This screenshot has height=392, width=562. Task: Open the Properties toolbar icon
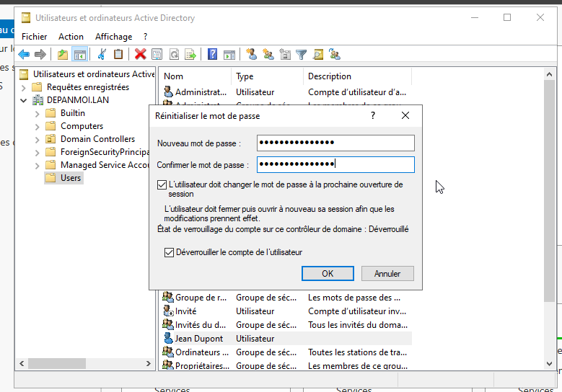157,55
